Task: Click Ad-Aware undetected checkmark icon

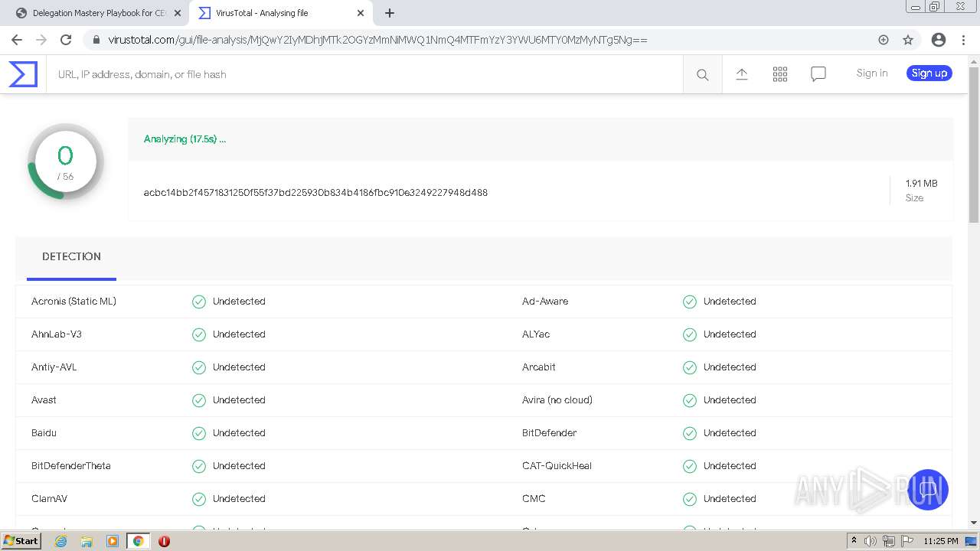Action: pos(690,302)
